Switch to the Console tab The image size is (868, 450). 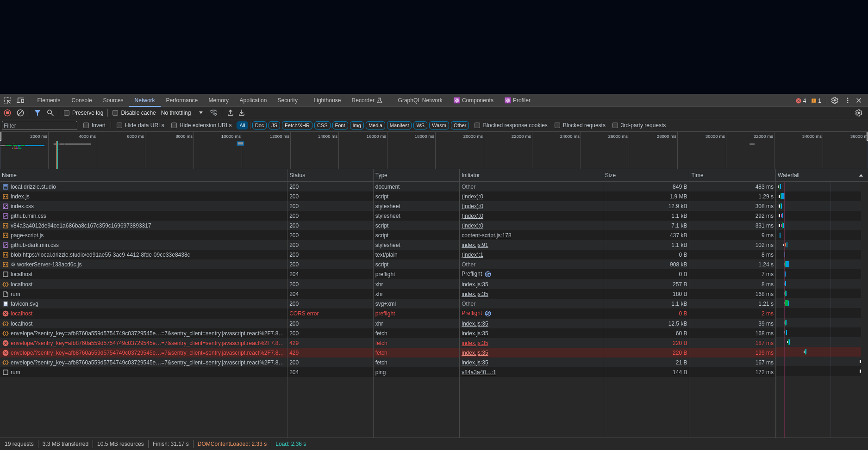(81, 100)
